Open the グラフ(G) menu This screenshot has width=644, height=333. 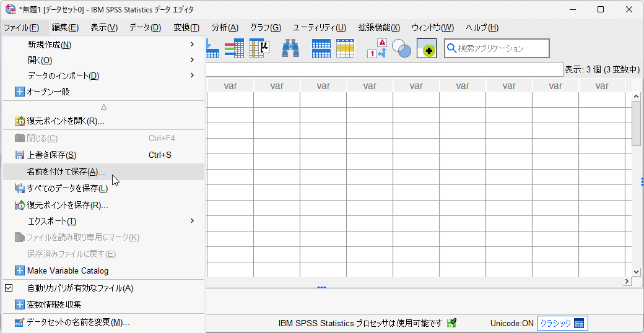tap(266, 28)
